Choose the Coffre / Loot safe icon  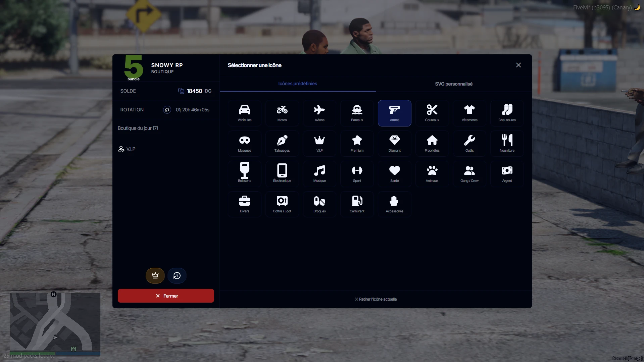point(282,204)
